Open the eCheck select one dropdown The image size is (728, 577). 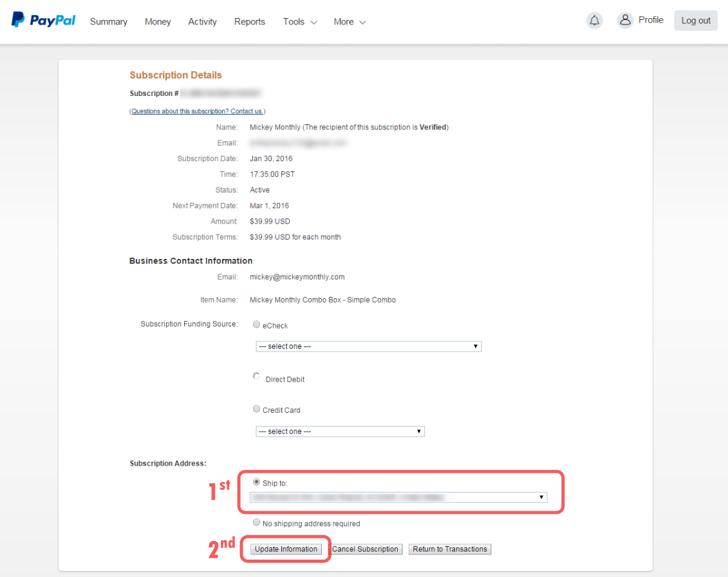point(369,346)
